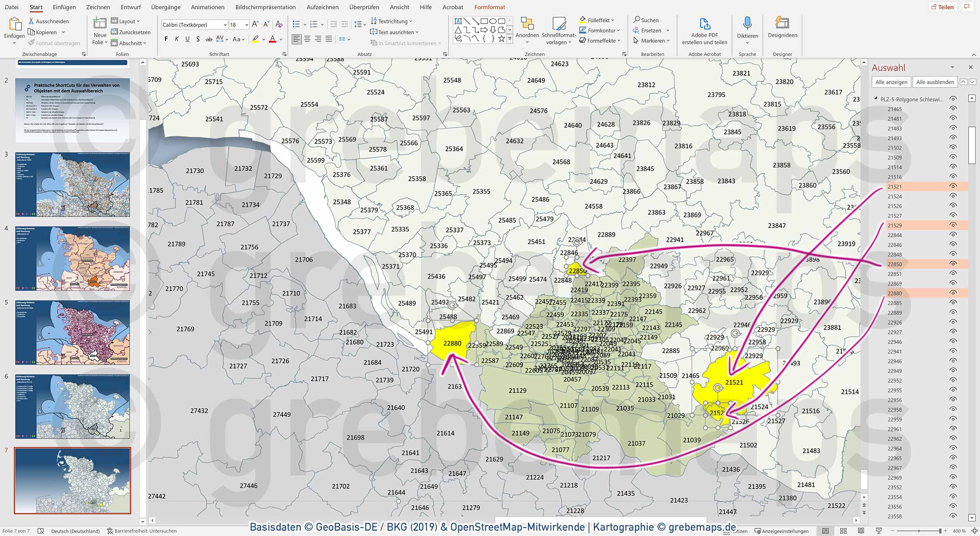Hide object 21521 via eye icon
The height and width of the screenshot is (536, 980).
pyautogui.click(x=953, y=186)
